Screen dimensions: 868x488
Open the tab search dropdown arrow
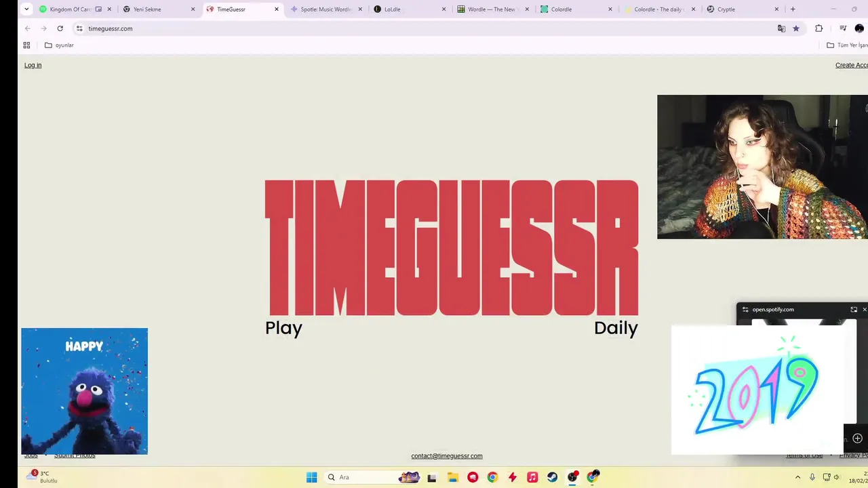[26, 9]
